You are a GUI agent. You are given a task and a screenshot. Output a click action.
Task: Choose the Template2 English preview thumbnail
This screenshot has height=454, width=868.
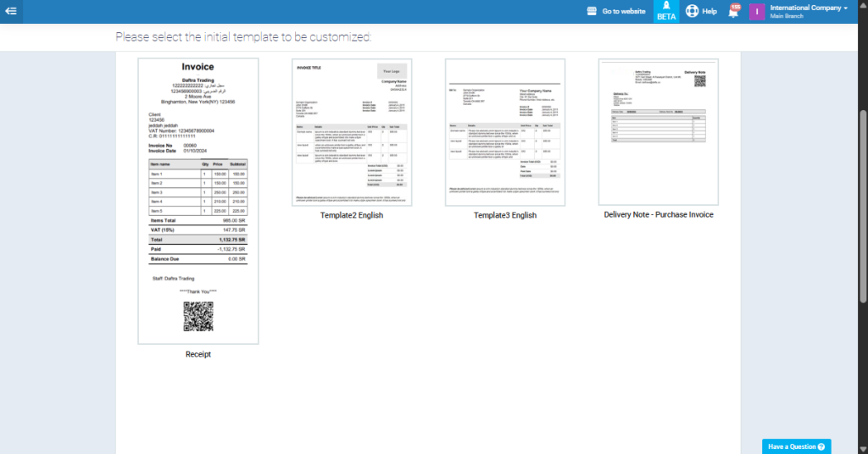click(x=351, y=132)
